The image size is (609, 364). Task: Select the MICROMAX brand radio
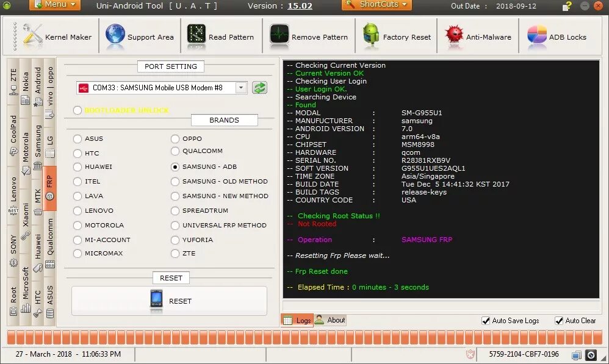(x=77, y=254)
